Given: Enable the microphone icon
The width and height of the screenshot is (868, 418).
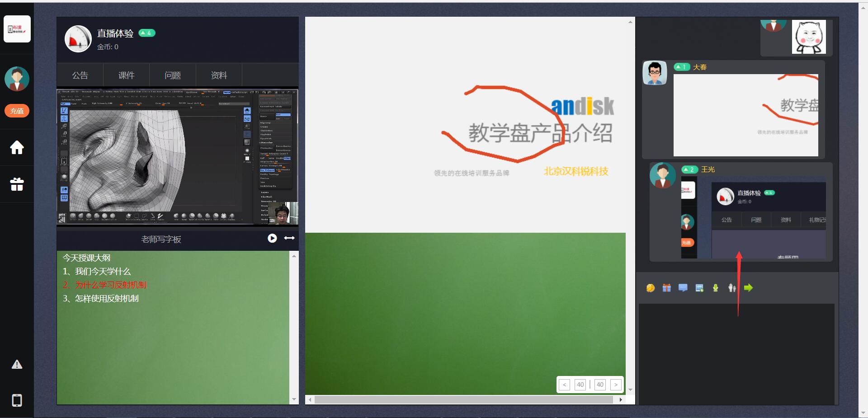Looking at the screenshot, I should tap(715, 288).
